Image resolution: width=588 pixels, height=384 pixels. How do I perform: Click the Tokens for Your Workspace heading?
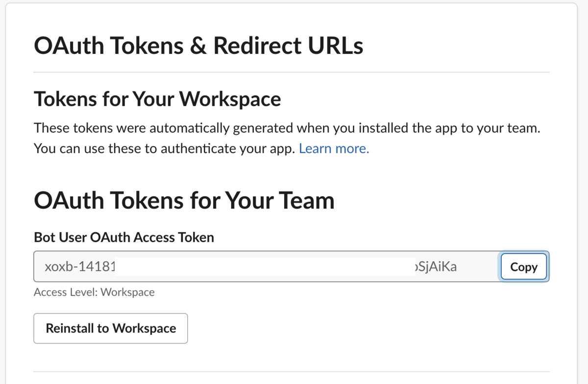[157, 99]
